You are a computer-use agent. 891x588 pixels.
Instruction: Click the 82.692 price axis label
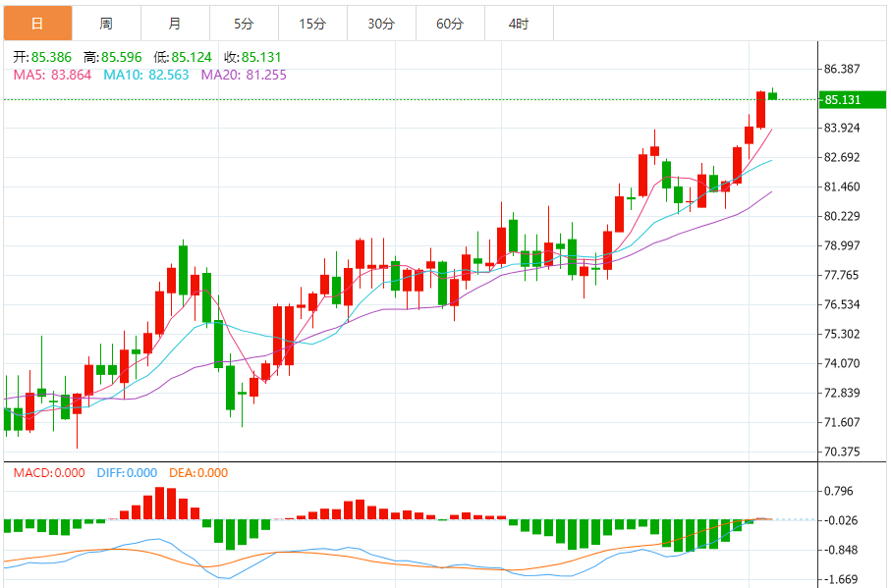click(842, 158)
